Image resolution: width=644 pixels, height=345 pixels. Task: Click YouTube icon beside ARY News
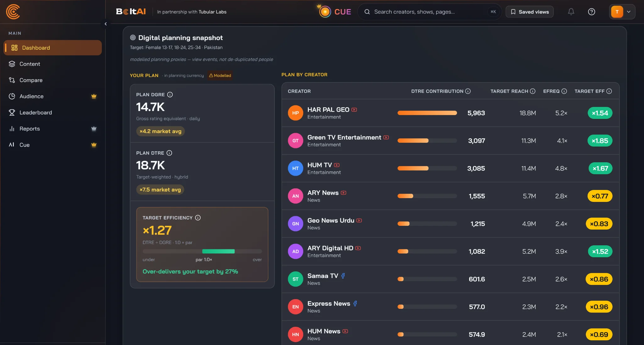pos(344,193)
